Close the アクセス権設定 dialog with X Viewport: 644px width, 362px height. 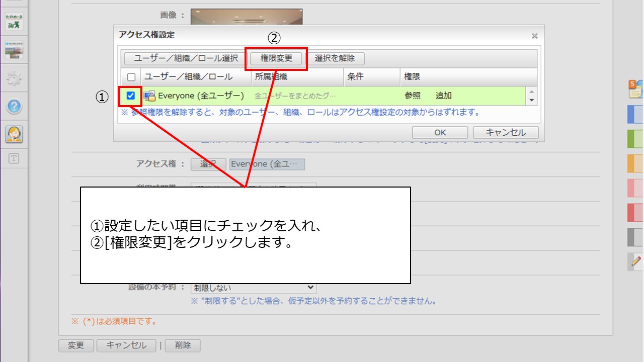(x=534, y=36)
